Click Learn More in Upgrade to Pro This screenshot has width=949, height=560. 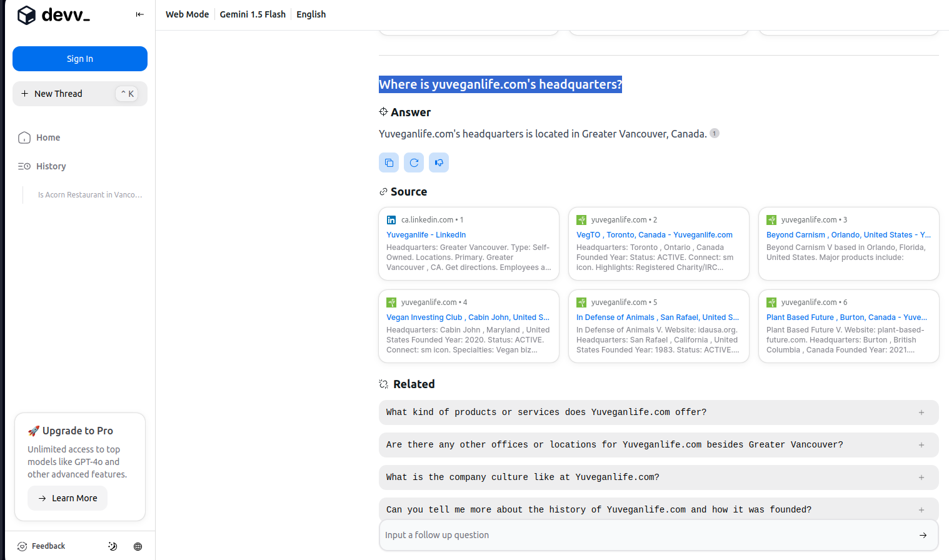pyautogui.click(x=68, y=498)
